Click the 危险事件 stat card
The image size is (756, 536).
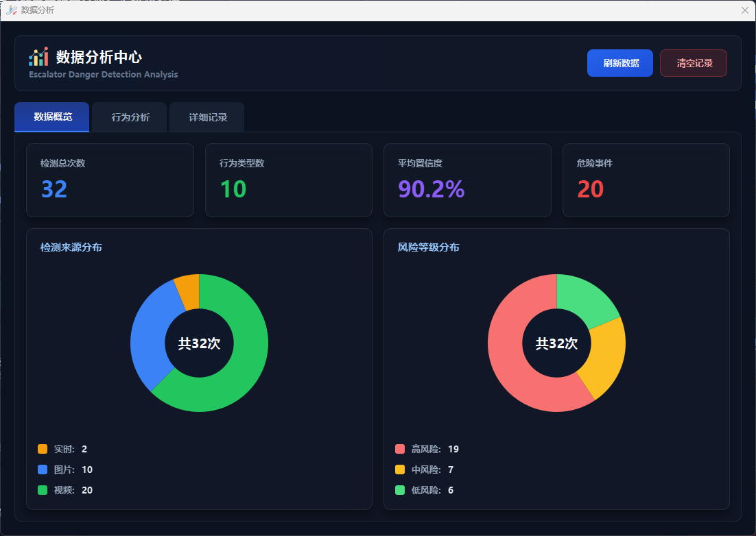(x=646, y=180)
